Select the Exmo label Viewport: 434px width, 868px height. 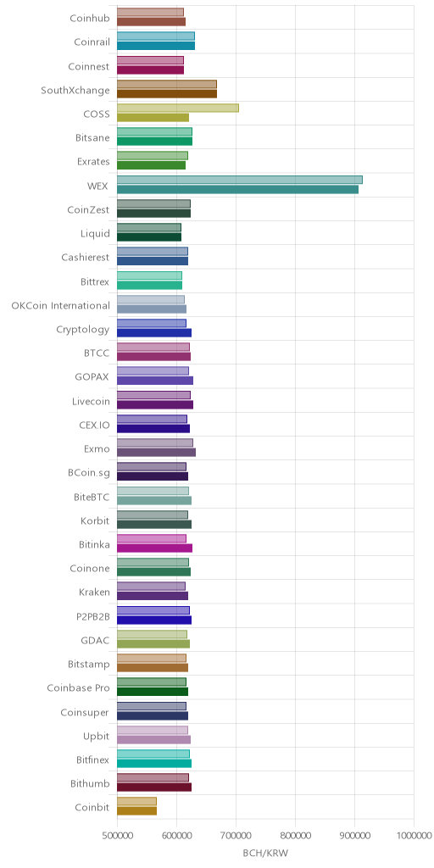[97, 449]
